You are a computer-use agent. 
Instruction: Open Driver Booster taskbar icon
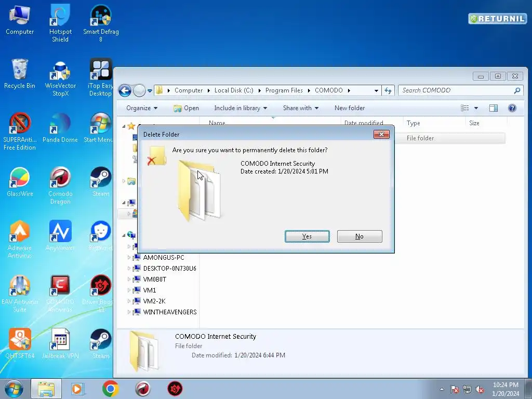(x=175, y=389)
